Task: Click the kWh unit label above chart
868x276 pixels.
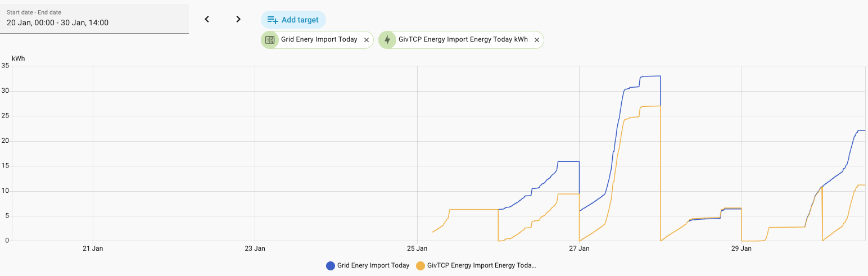Action: [x=18, y=58]
